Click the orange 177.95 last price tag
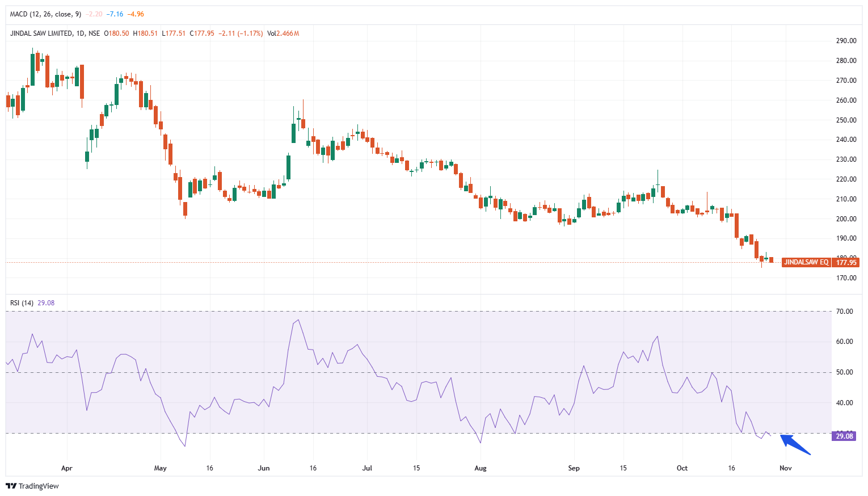The image size is (868, 496). tap(846, 262)
